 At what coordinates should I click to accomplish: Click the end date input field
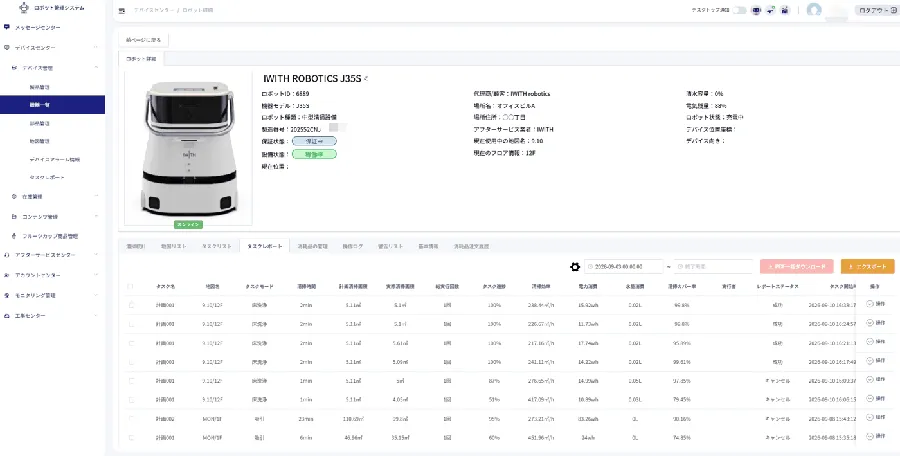tap(713, 266)
